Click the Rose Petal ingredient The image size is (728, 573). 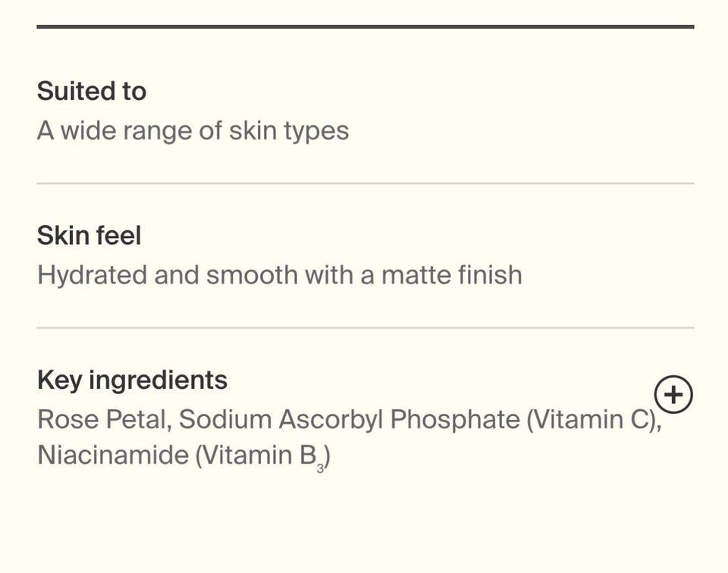coord(102,419)
